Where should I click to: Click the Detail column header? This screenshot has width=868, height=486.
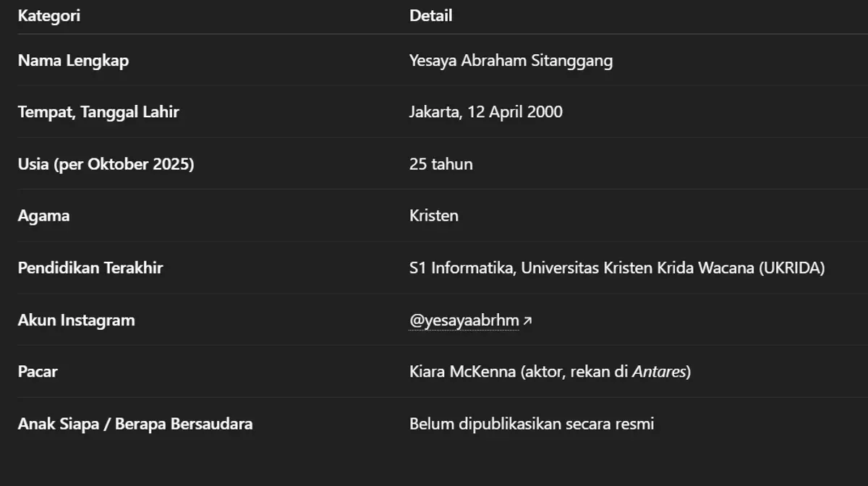(430, 16)
